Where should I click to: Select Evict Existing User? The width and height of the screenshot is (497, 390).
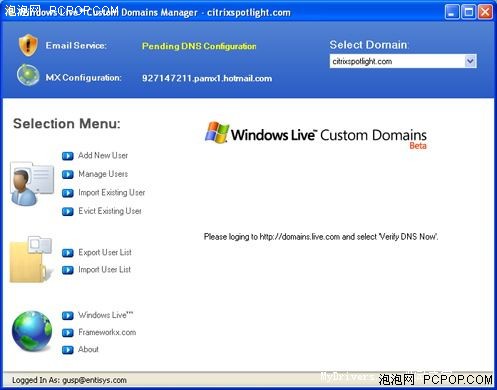pyautogui.click(x=110, y=211)
